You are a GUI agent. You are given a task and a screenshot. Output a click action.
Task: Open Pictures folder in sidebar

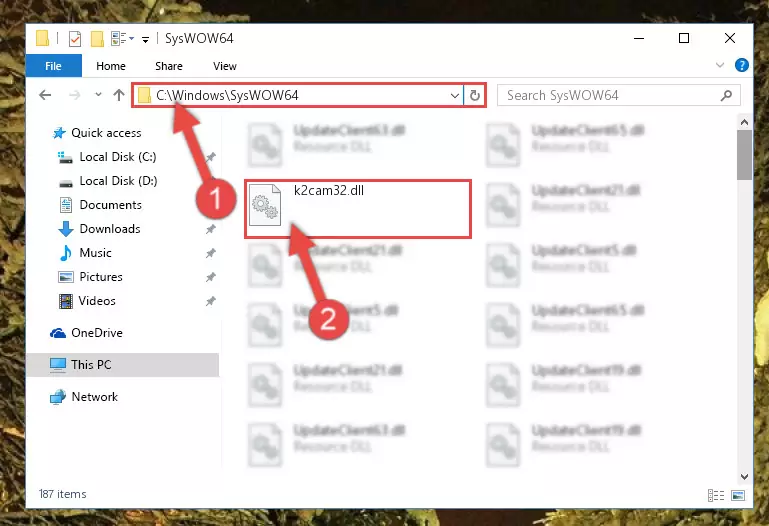(101, 277)
